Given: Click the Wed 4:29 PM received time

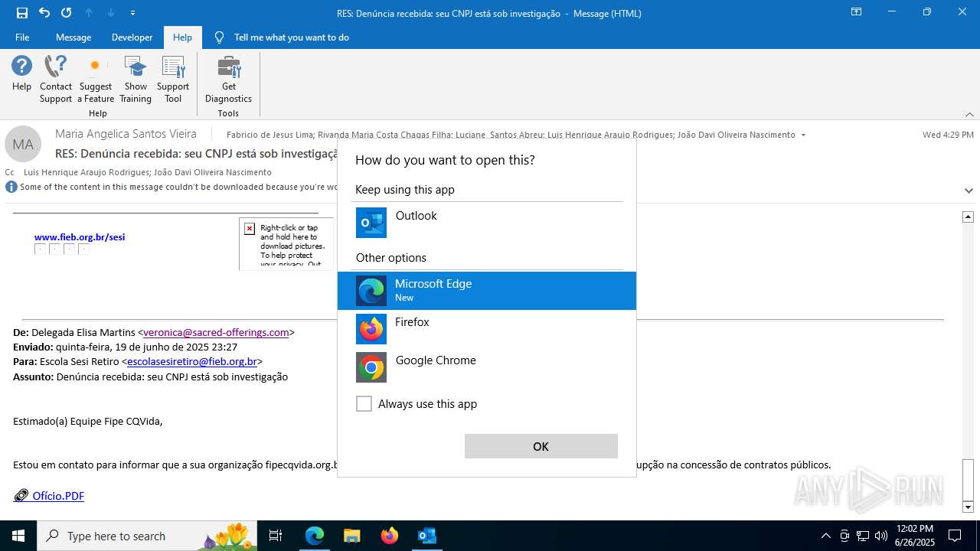Looking at the screenshot, I should [948, 135].
